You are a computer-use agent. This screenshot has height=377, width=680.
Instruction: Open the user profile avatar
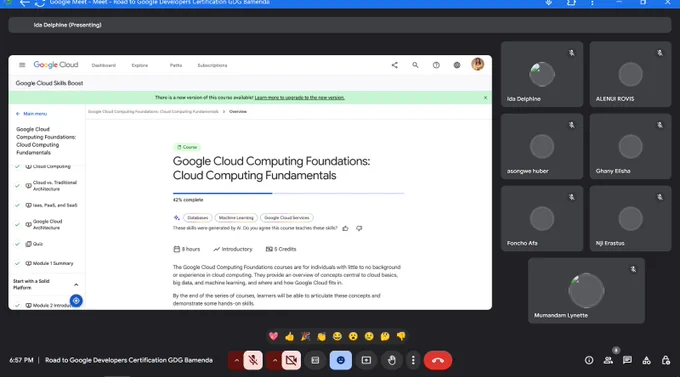(x=477, y=64)
